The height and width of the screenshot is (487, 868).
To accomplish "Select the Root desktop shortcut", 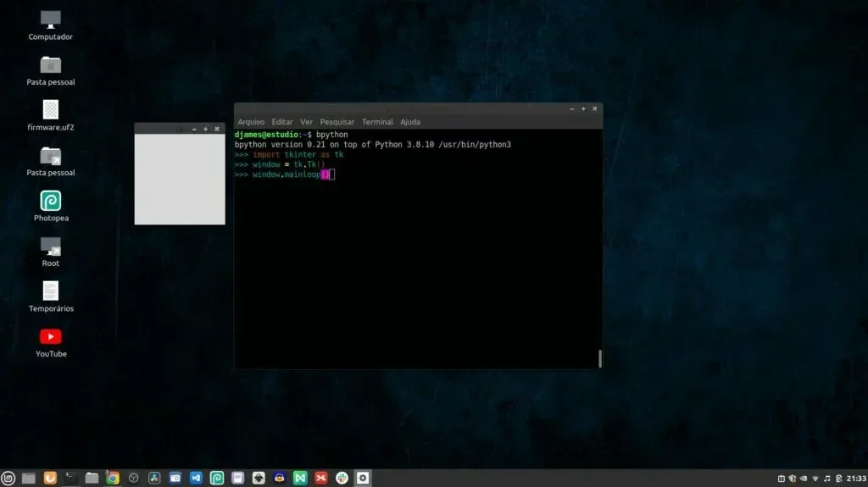I will (x=50, y=252).
